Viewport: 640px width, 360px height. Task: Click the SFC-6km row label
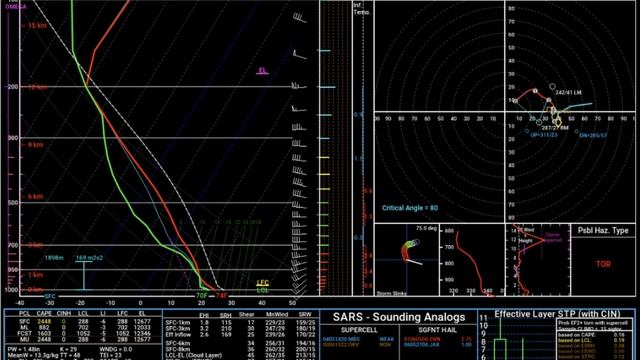point(178,343)
